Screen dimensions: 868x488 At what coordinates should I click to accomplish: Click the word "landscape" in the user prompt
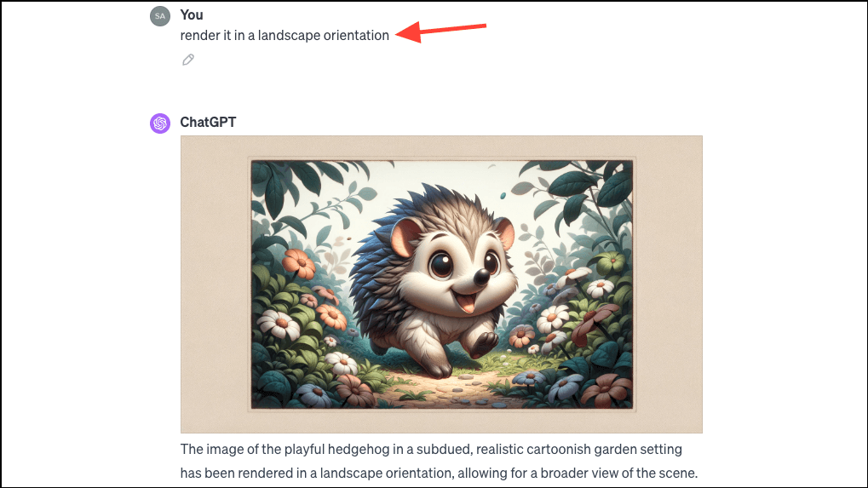tap(289, 36)
